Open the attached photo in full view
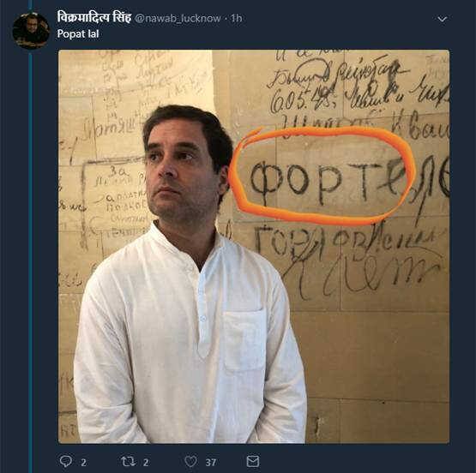This screenshot has width=476, height=473. [254, 246]
